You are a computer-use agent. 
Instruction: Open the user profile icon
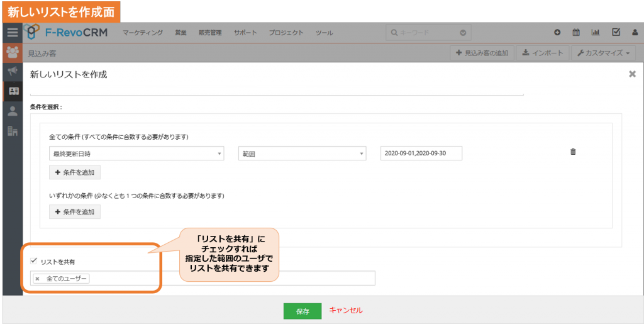[x=635, y=33]
